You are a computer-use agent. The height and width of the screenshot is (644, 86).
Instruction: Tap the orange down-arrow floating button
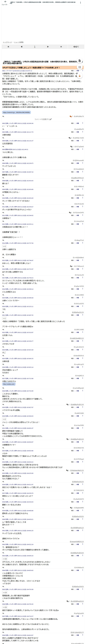tap(79, 76)
